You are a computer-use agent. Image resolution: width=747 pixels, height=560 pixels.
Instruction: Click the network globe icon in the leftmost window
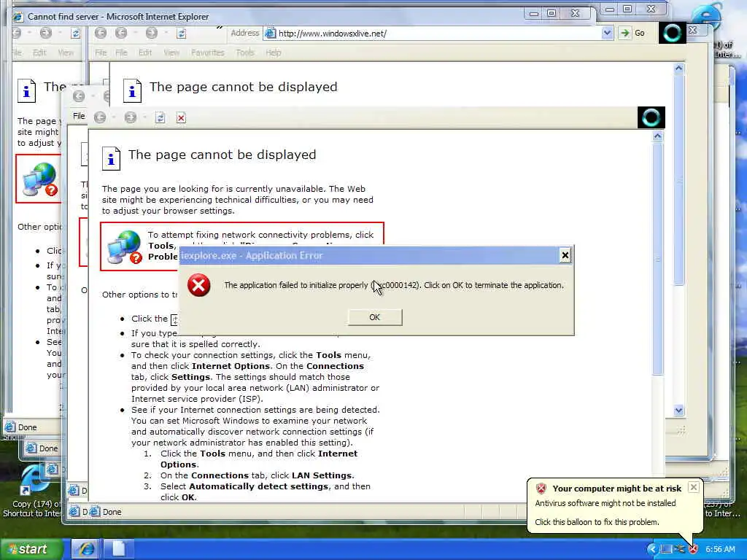[x=39, y=179]
